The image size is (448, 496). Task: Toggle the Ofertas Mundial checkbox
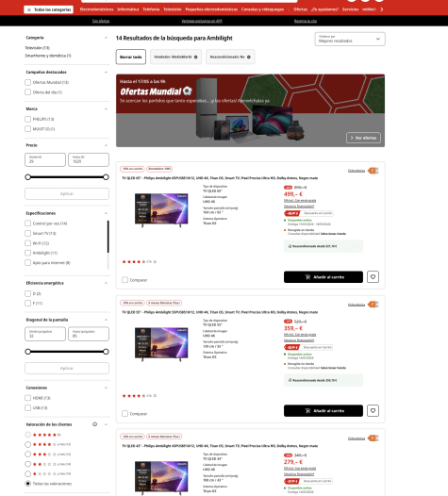point(28,82)
